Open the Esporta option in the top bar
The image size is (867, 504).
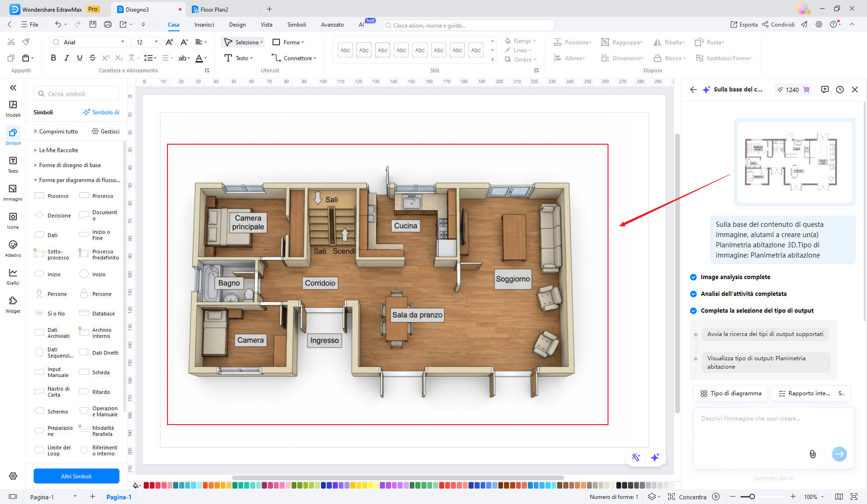click(x=743, y=24)
